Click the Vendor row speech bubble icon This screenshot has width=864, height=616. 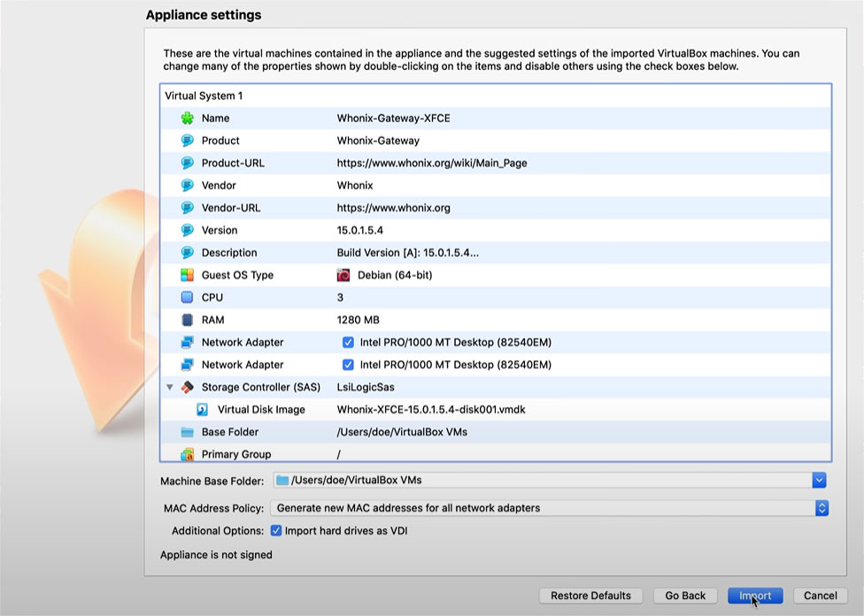tap(188, 185)
